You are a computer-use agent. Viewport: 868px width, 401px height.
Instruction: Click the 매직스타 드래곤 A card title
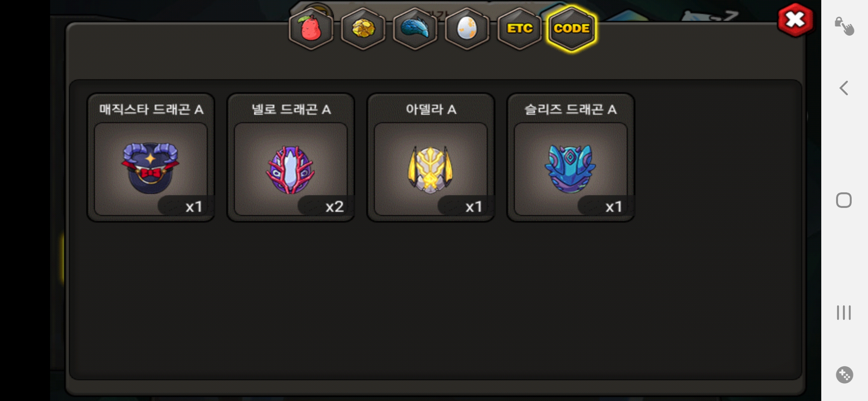(x=151, y=110)
